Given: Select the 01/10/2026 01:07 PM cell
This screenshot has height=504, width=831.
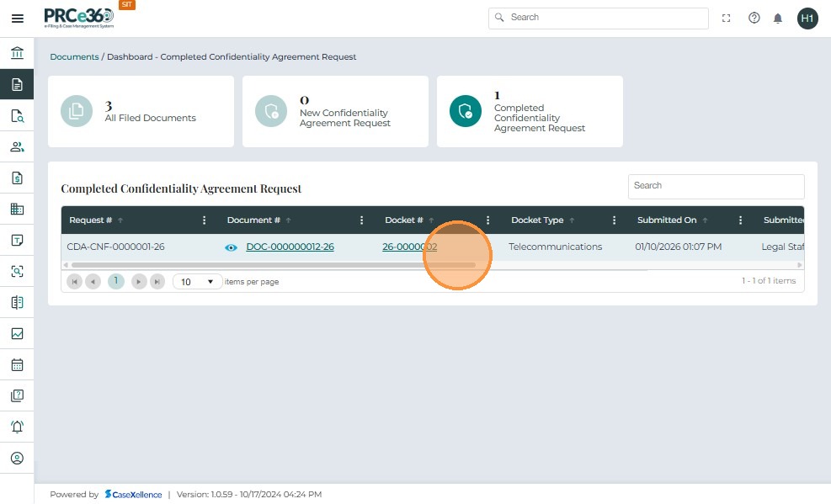Looking at the screenshot, I should coord(679,247).
